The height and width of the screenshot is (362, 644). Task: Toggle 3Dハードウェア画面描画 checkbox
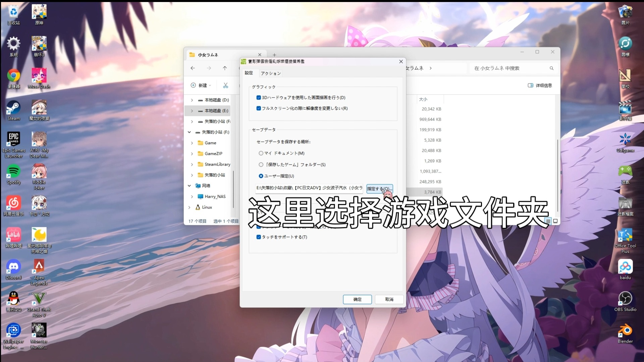(x=259, y=97)
